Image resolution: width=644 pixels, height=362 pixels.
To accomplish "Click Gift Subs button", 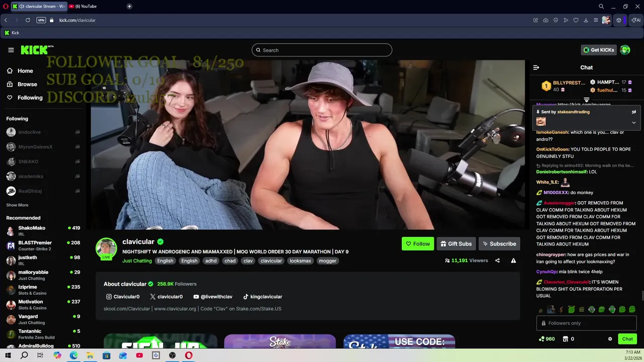I will click(x=456, y=244).
